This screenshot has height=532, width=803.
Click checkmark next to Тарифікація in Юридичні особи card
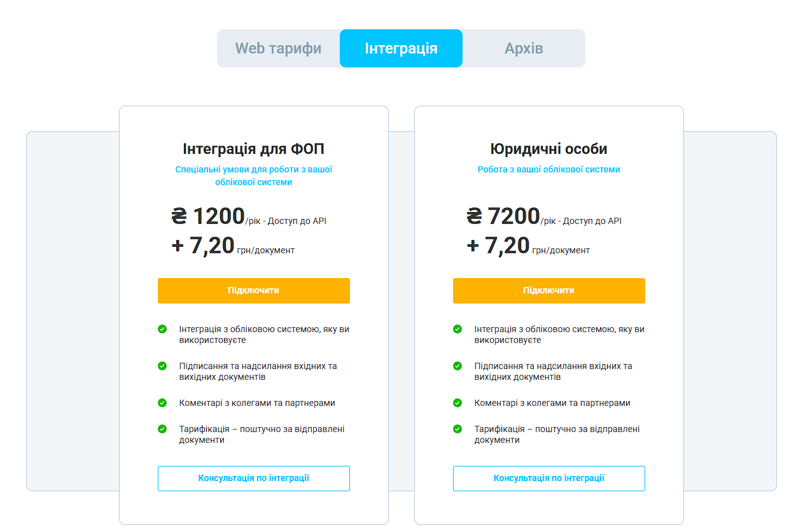pos(457,429)
